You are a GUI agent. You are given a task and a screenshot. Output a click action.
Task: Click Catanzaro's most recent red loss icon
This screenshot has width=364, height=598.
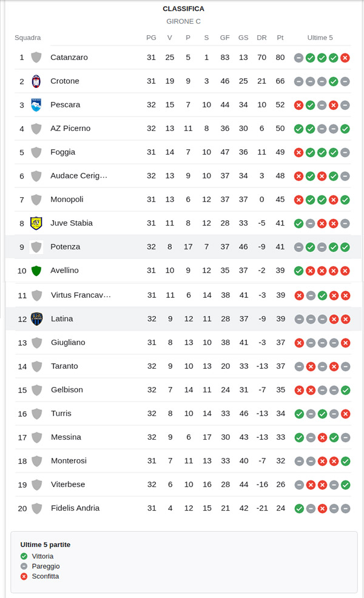(x=345, y=58)
